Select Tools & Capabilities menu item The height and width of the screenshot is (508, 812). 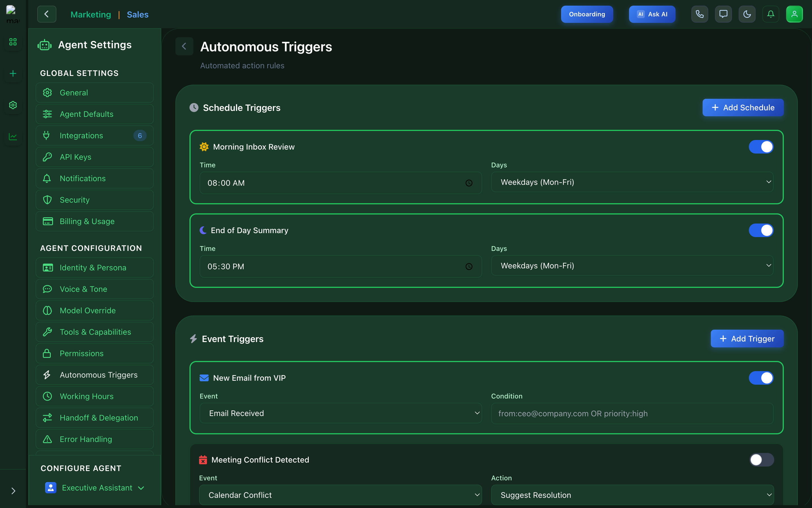click(x=95, y=332)
